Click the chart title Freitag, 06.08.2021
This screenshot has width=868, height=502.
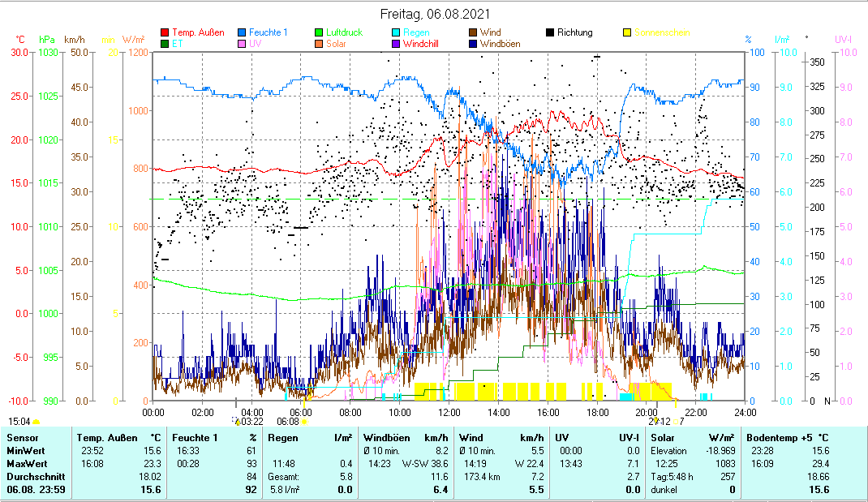click(x=435, y=15)
